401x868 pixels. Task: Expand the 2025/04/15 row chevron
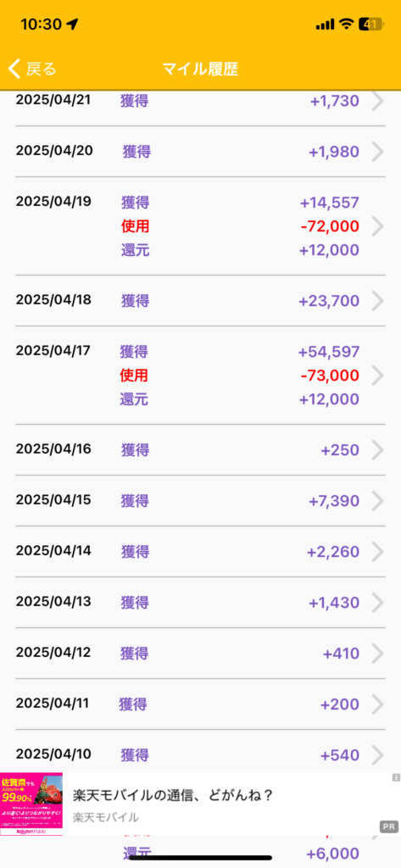pyautogui.click(x=378, y=501)
